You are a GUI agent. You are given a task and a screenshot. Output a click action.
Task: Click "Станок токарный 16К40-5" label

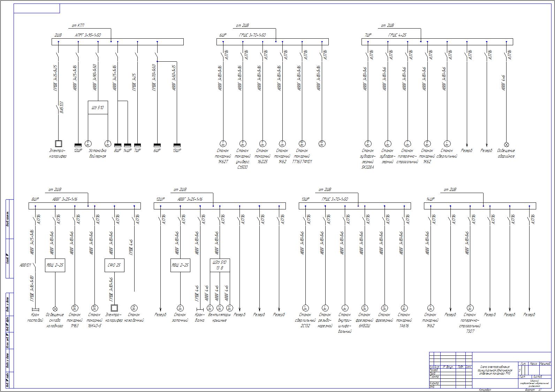point(94,320)
